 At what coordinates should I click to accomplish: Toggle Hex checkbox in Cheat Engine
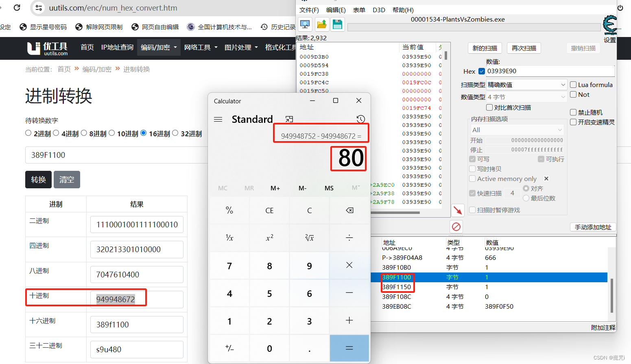pos(482,71)
